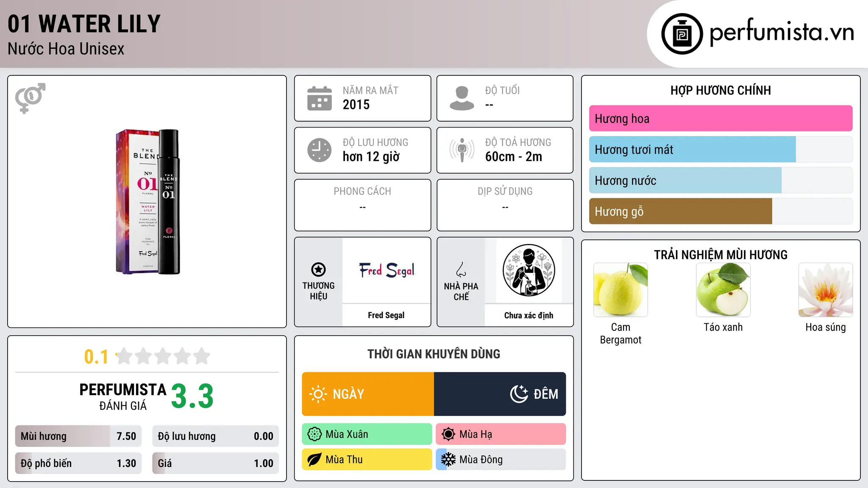The height and width of the screenshot is (488, 868).
Task: Click the star badge icon above Thương hiệu
Action: pyautogui.click(x=318, y=269)
